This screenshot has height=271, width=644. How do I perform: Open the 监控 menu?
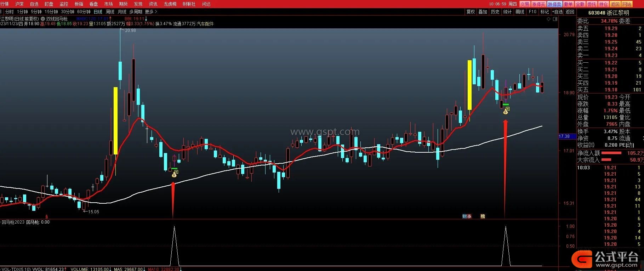[x=64, y=4]
